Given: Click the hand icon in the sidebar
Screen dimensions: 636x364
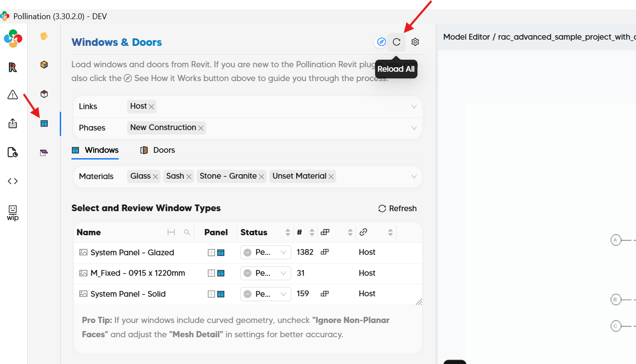Looking at the screenshot, I should pos(44,36).
